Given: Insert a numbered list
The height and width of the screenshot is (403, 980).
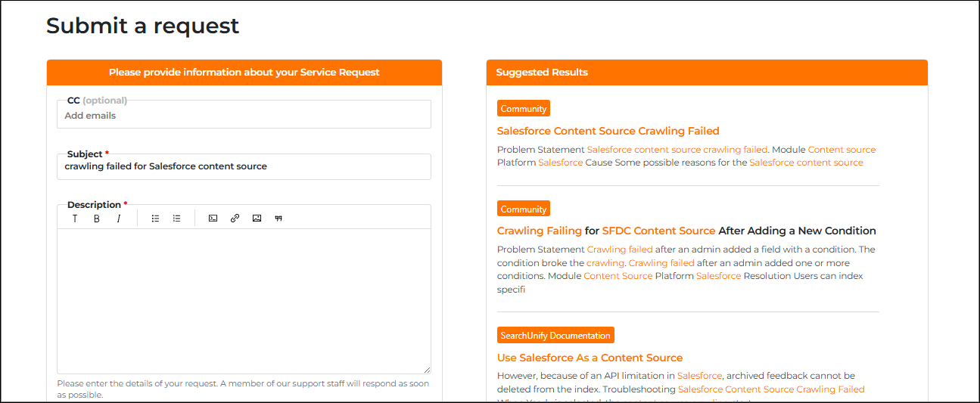Looking at the screenshot, I should click(x=176, y=219).
